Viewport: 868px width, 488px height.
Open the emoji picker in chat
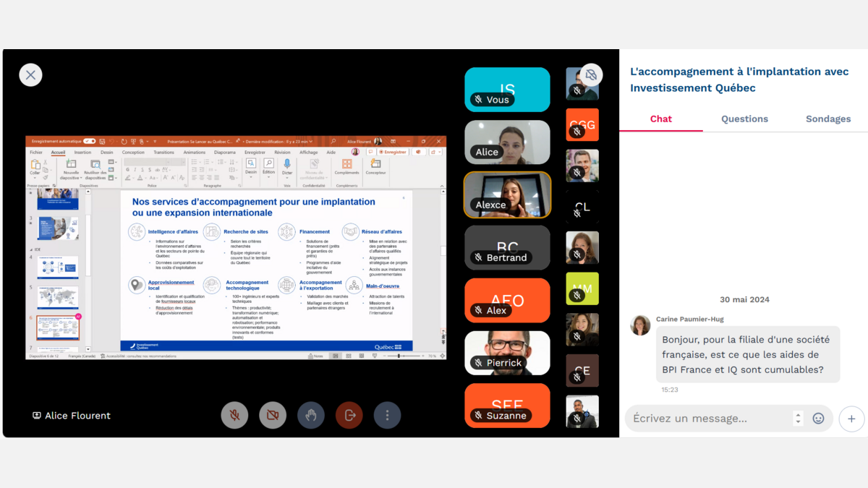click(818, 419)
